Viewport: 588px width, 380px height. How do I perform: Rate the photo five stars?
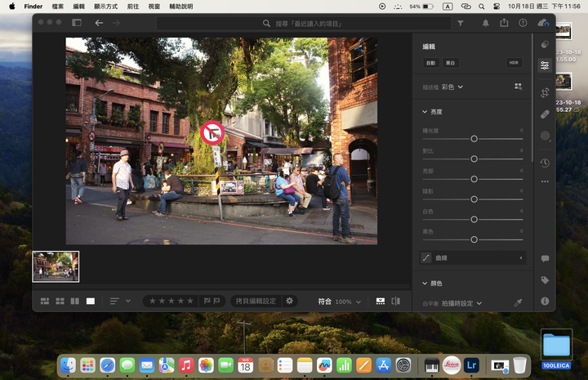pyautogui.click(x=190, y=301)
